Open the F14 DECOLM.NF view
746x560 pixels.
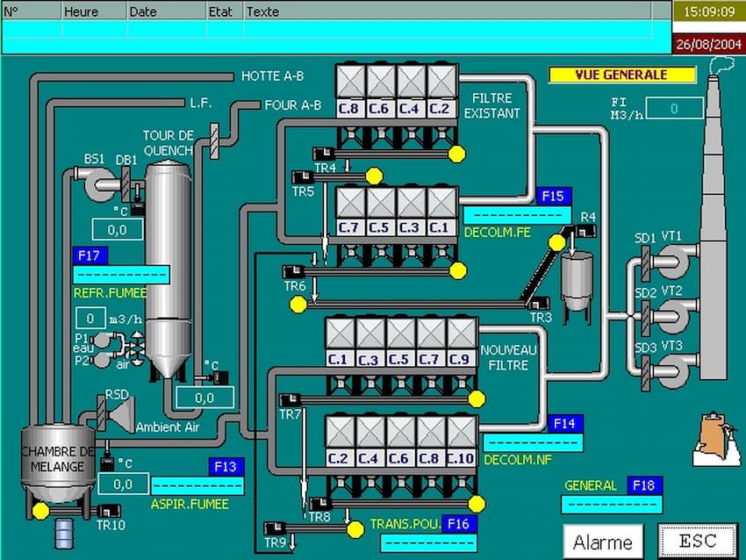[x=565, y=423]
